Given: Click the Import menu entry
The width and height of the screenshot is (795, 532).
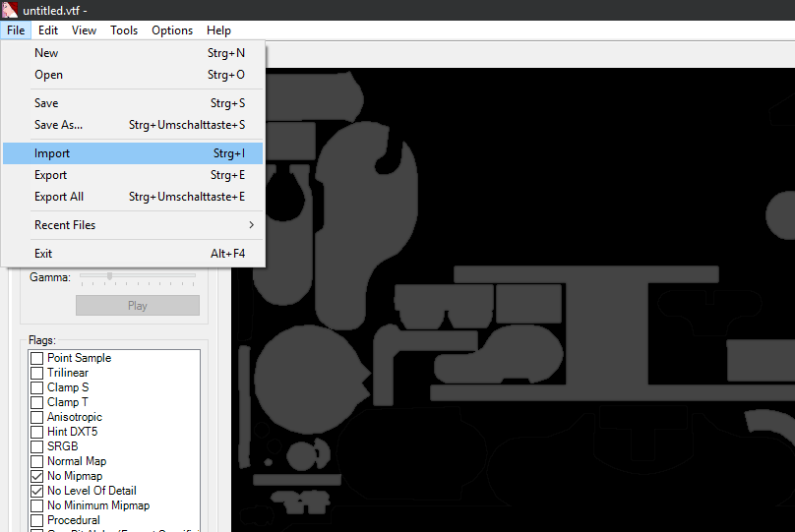Looking at the screenshot, I should pyautogui.click(x=133, y=153).
